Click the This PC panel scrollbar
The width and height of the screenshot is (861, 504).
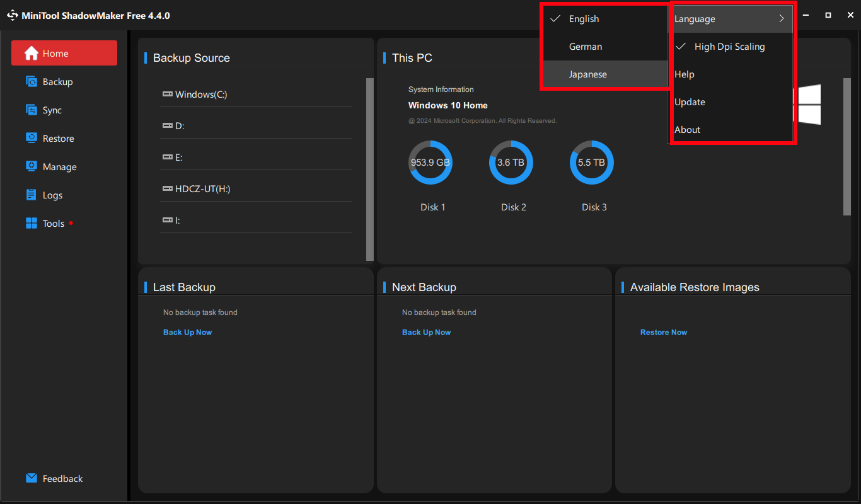click(x=847, y=147)
